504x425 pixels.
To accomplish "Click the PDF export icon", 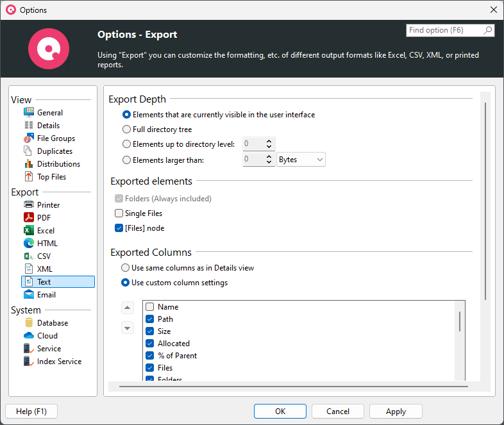I will tap(29, 218).
